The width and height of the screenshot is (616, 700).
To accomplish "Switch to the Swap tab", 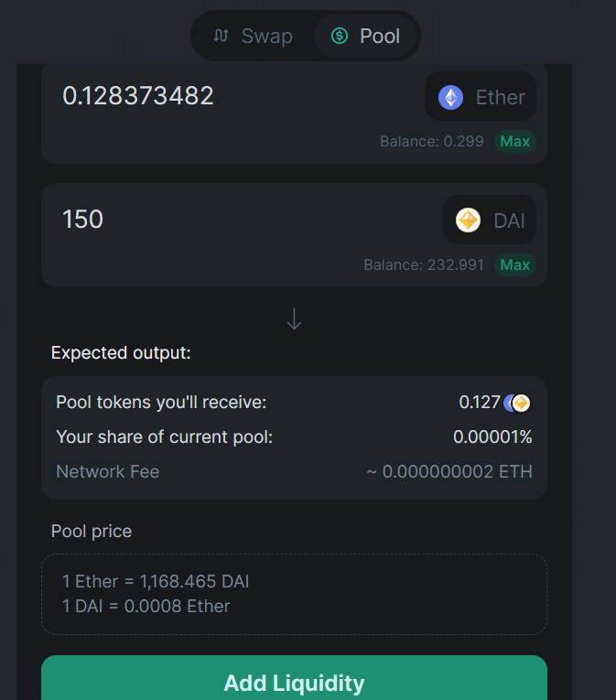I will pyautogui.click(x=254, y=36).
